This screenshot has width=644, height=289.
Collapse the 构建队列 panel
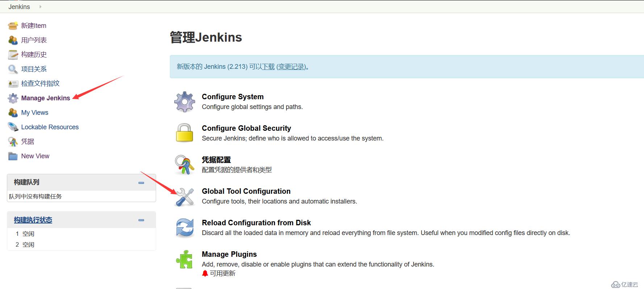coord(141,183)
